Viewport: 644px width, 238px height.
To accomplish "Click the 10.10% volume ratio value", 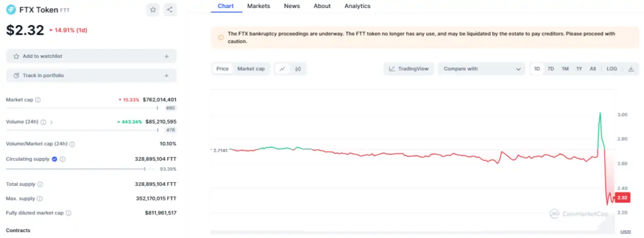I will (x=168, y=144).
